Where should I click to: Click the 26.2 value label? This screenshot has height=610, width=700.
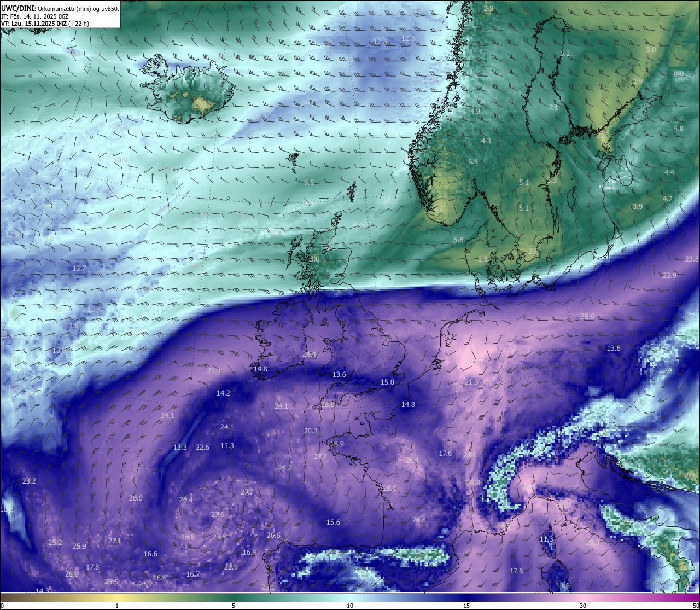pos(285,468)
